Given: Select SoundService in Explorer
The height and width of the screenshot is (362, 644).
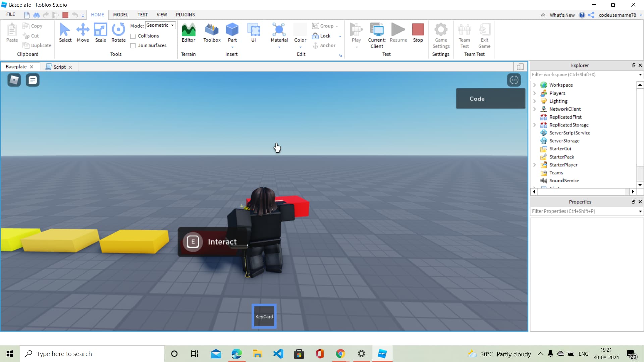Looking at the screenshot, I should pyautogui.click(x=564, y=181).
